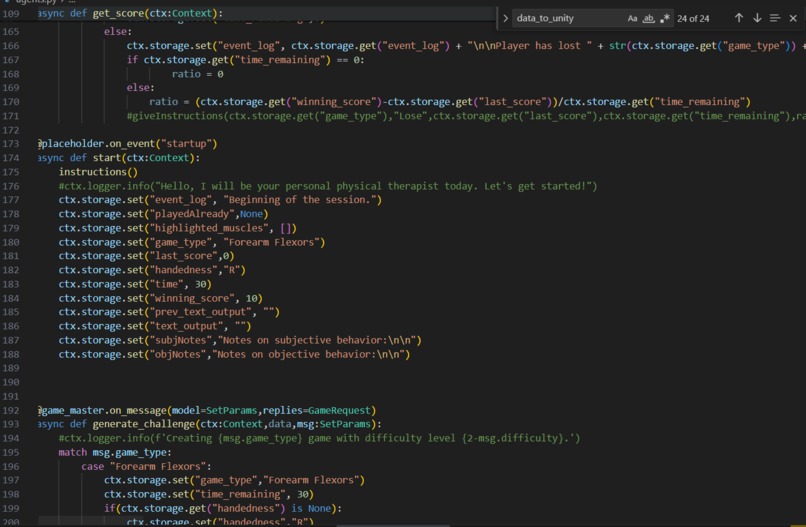The width and height of the screenshot is (806, 527).
Task: Click line number 173
Action: pyautogui.click(x=11, y=144)
